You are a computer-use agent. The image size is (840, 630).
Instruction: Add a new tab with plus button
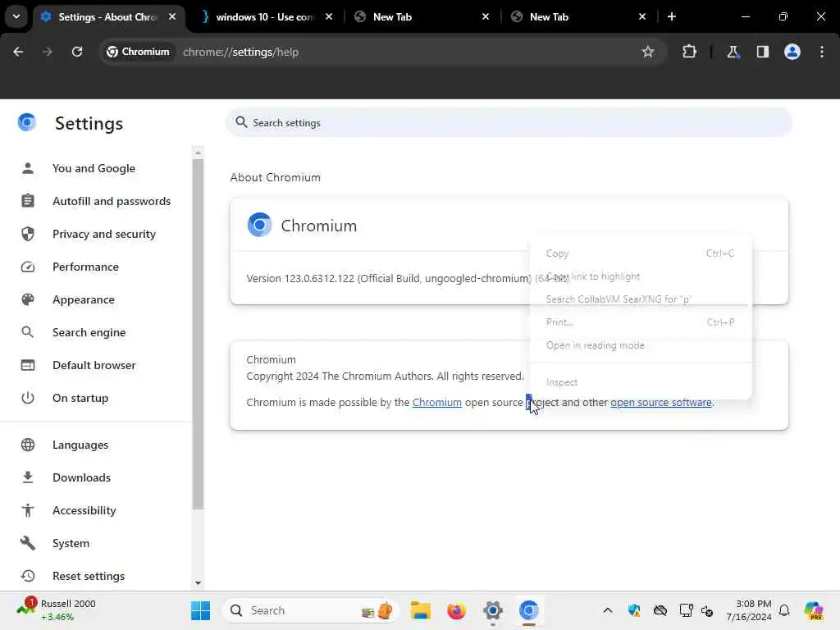pyautogui.click(x=672, y=16)
